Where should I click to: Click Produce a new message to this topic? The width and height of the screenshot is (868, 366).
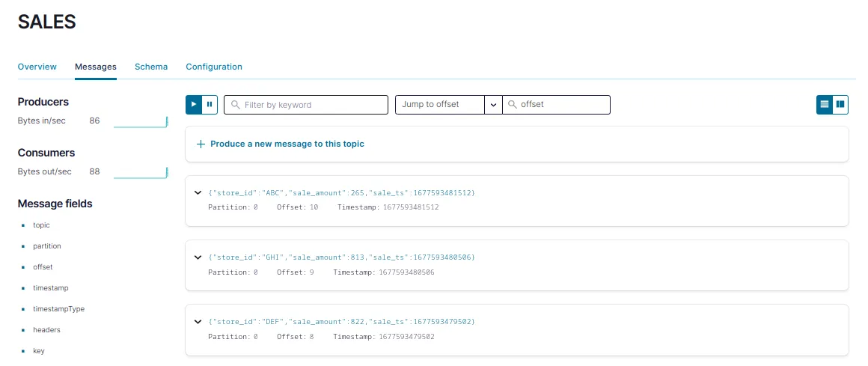pos(287,144)
